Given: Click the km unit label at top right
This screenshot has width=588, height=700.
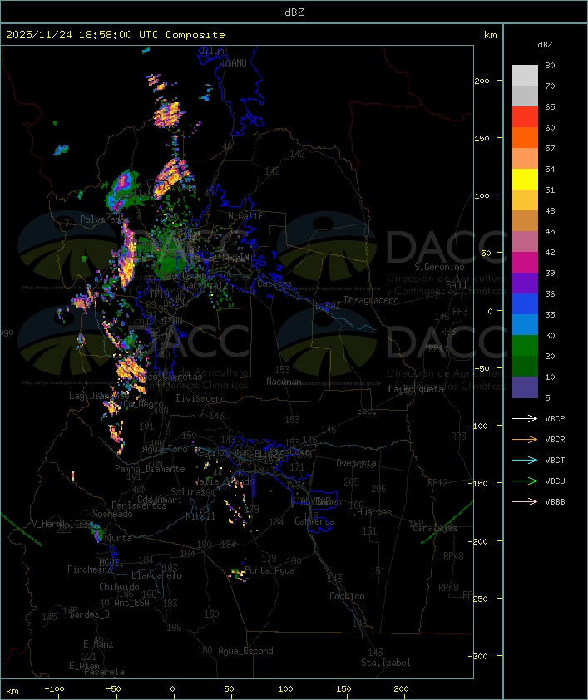Looking at the screenshot, I should click(x=490, y=35).
